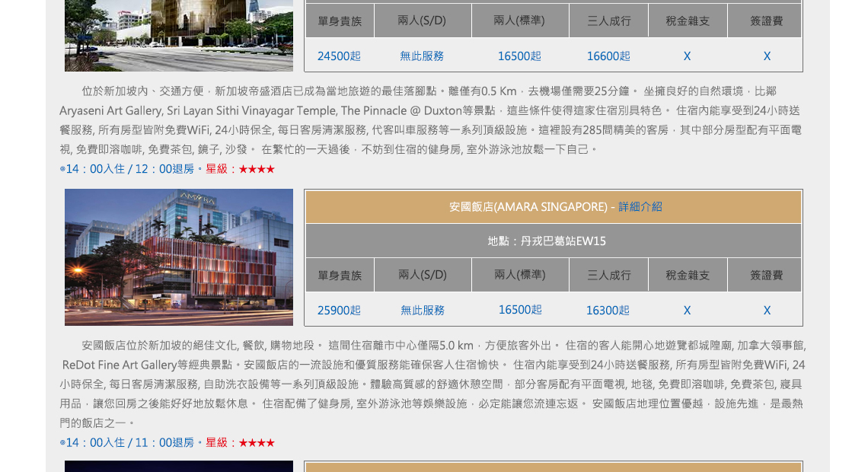Image resolution: width=868 pixels, height=472 pixels.
Task: Select the 24500起 single price
Action: (x=339, y=56)
